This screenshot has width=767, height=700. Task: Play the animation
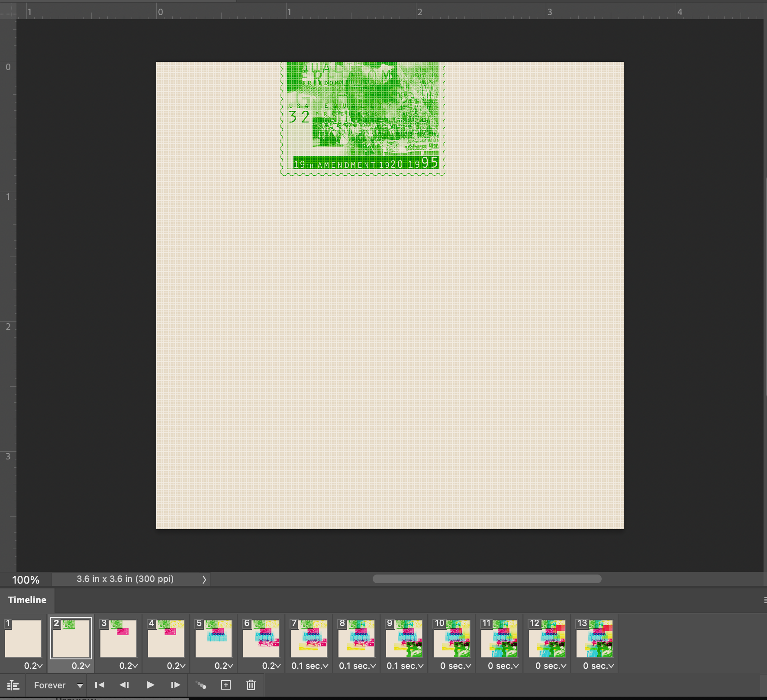(150, 685)
